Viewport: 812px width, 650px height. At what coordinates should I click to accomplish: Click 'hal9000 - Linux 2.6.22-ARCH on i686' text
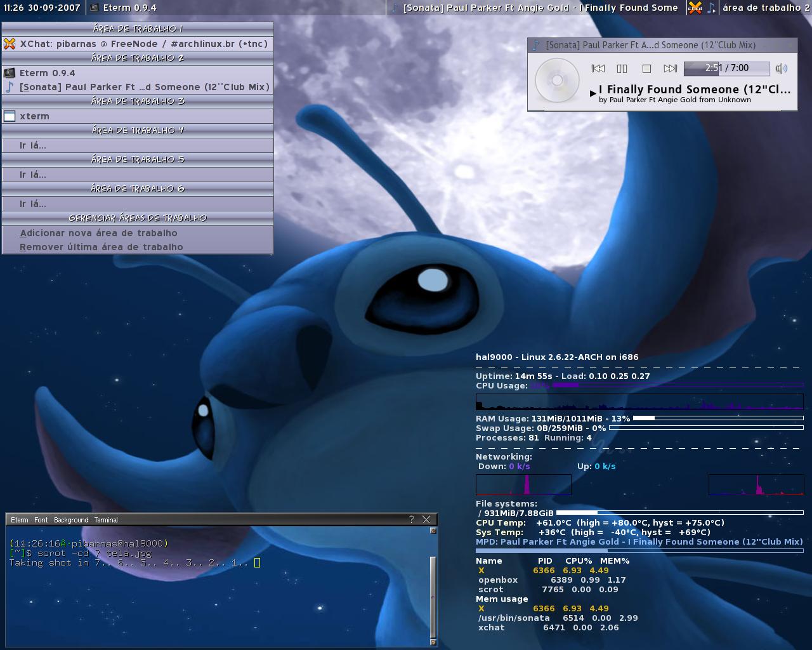(x=557, y=357)
